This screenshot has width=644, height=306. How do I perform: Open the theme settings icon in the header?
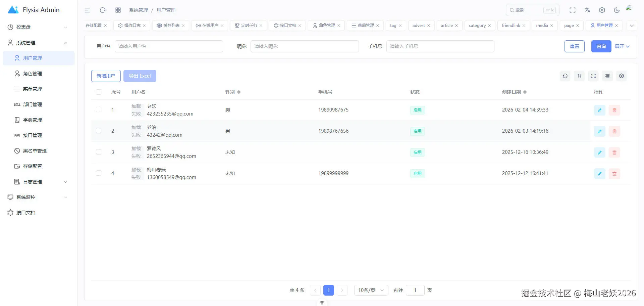click(602, 10)
